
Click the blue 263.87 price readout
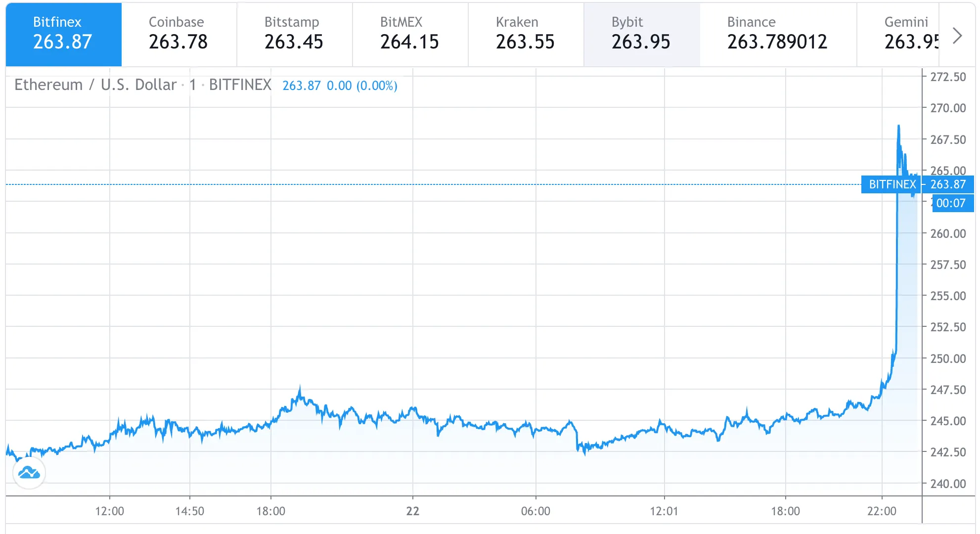(301, 86)
